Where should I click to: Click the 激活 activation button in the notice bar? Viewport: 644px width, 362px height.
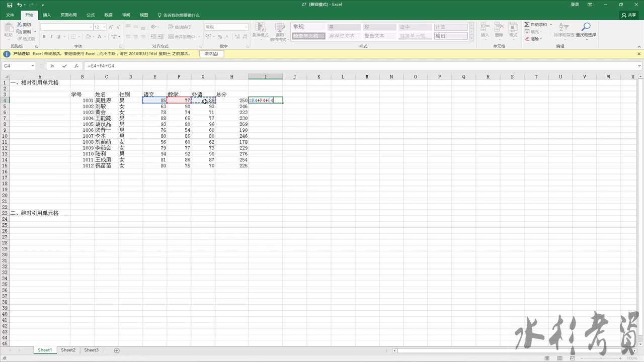click(x=211, y=53)
